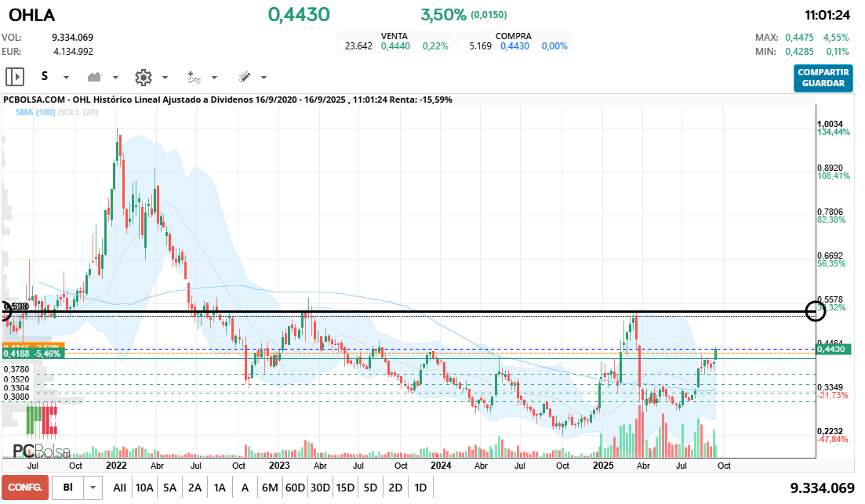Expand the indicators dropdown arrow
The height and width of the screenshot is (504, 865).
pos(215,78)
